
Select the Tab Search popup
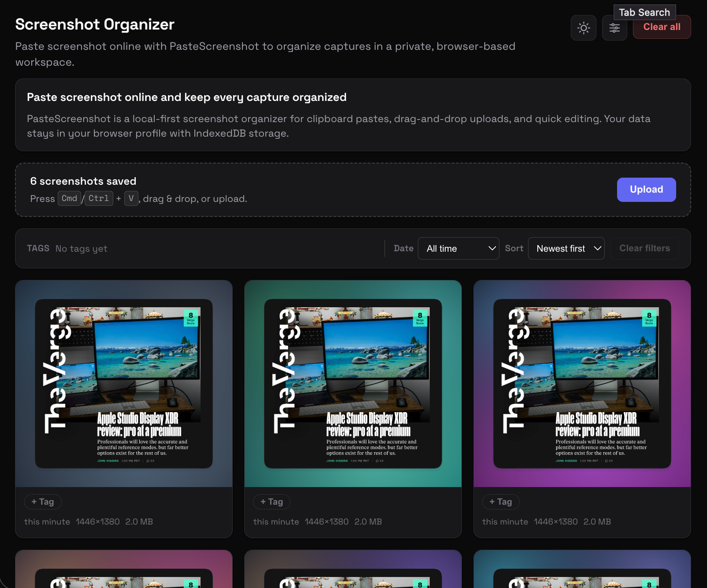[644, 12]
